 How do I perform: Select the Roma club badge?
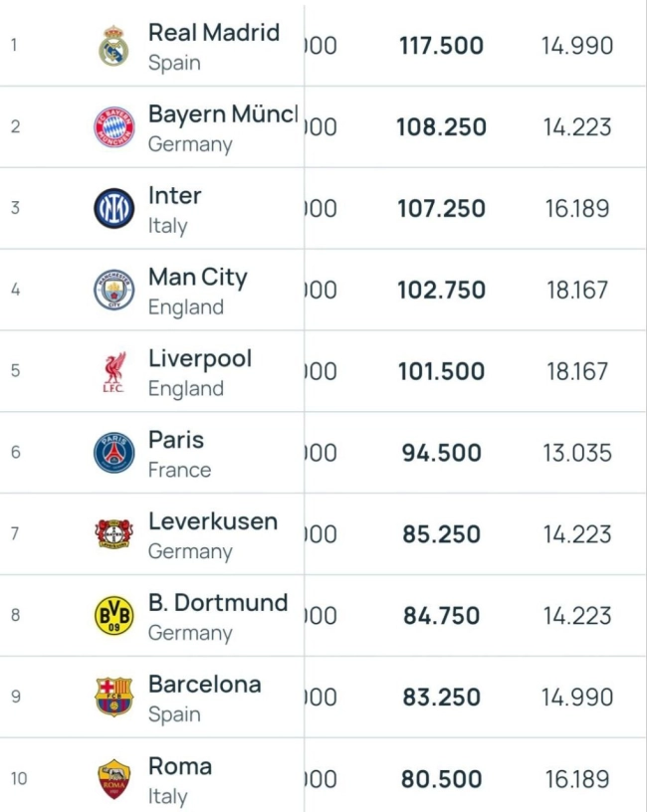[113, 779]
